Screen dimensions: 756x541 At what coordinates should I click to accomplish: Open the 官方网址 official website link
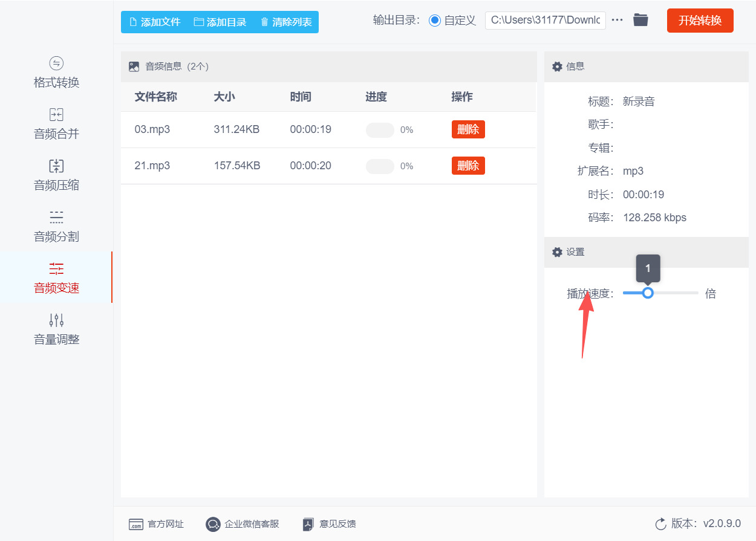pyautogui.click(x=166, y=524)
